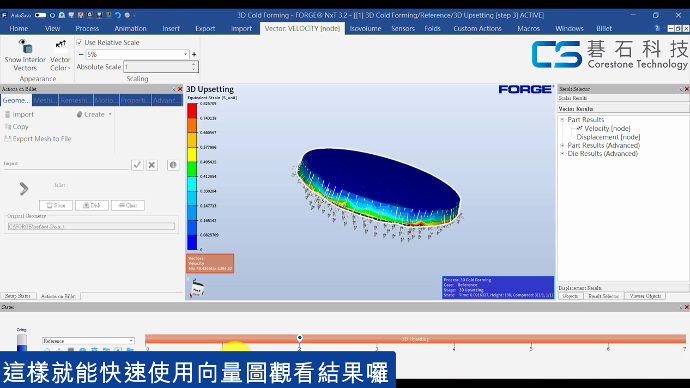Image resolution: width=690 pixels, height=388 pixels.
Task: Toggle the AutoSave switch
Action: (40, 15)
